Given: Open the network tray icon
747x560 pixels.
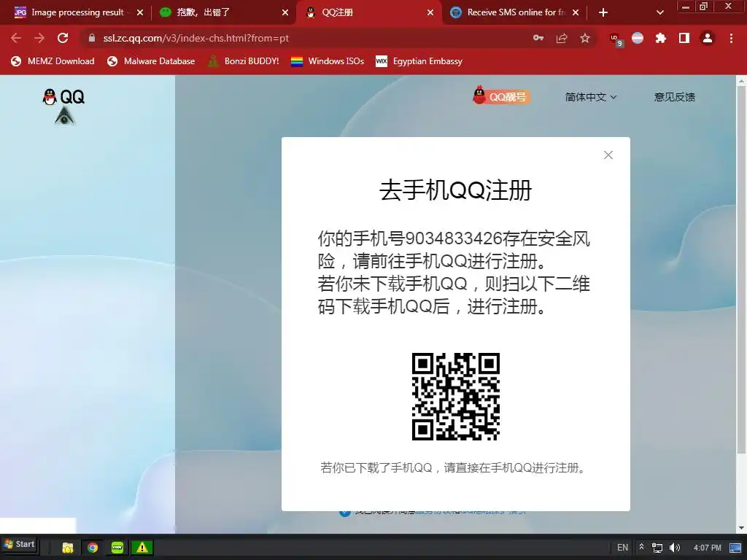Looking at the screenshot, I should tap(657, 548).
